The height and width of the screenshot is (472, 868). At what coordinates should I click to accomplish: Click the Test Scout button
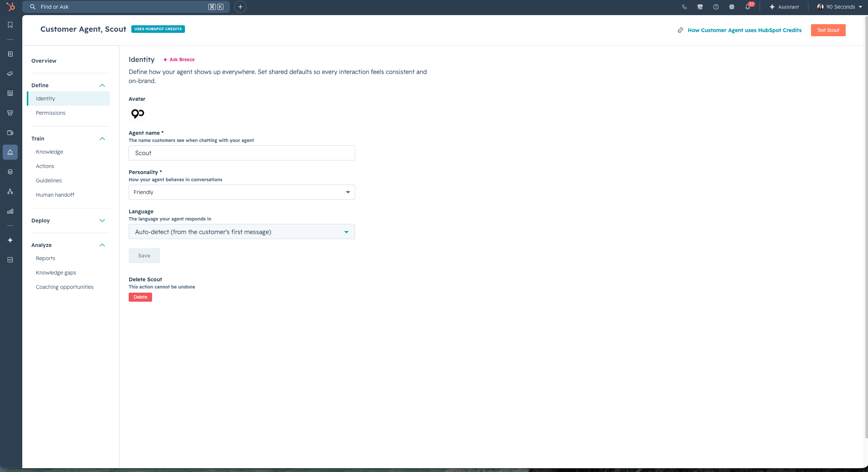click(828, 30)
